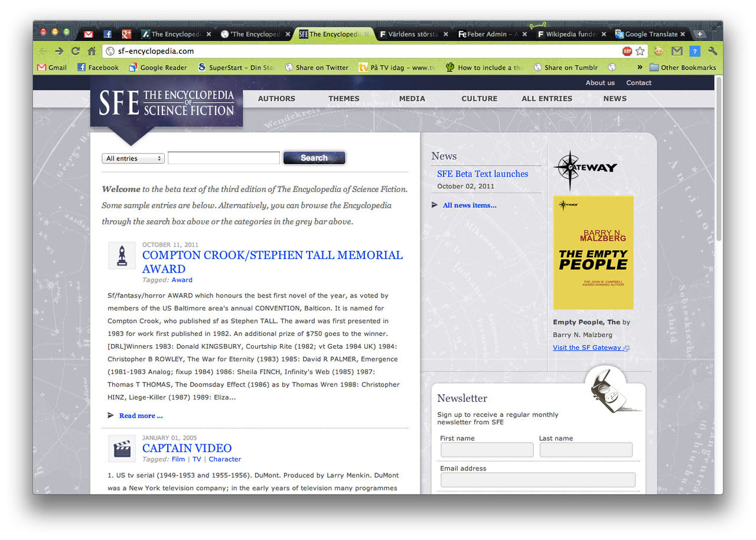Open the wrench settings menu
756x540 pixels.
[x=712, y=51]
